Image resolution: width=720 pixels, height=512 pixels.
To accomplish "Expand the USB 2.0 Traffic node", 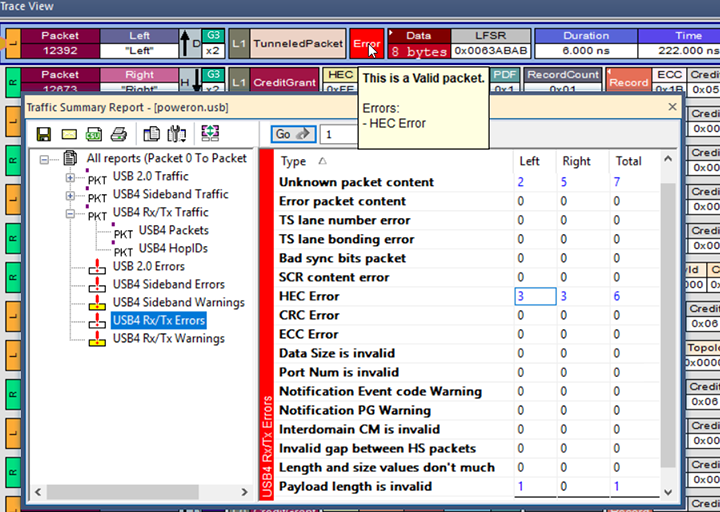I will point(71,177).
